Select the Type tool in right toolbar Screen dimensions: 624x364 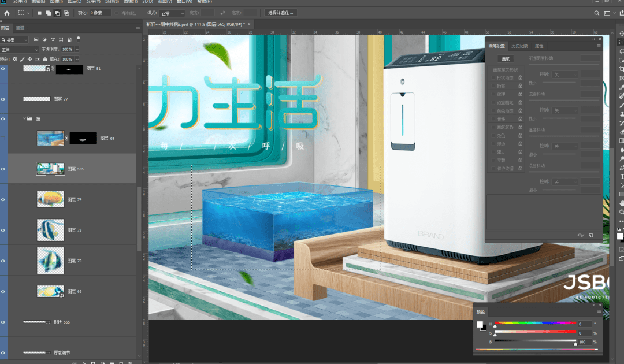(621, 176)
